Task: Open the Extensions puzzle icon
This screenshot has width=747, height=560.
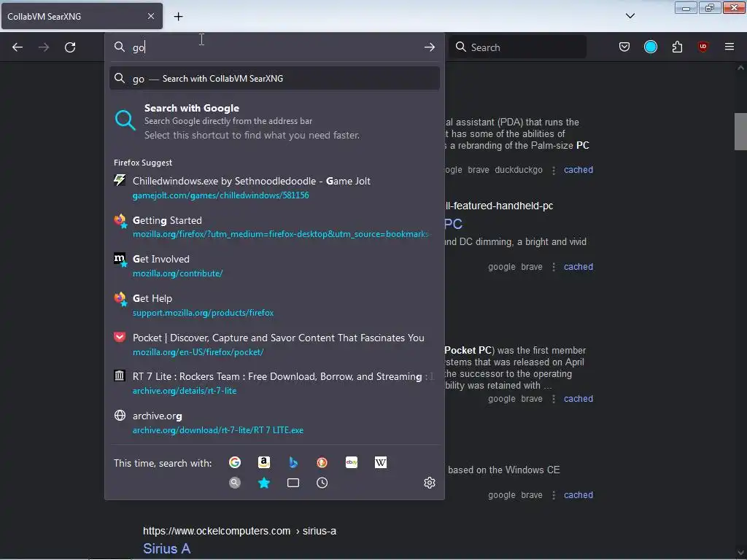Action: pos(677,47)
